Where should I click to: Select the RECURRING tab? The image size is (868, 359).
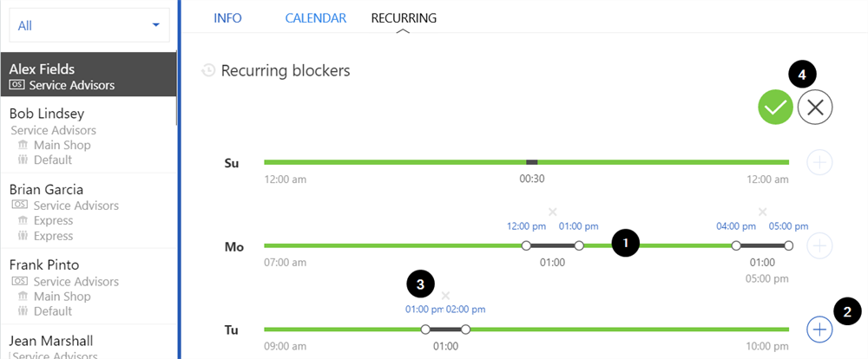tap(404, 17)
